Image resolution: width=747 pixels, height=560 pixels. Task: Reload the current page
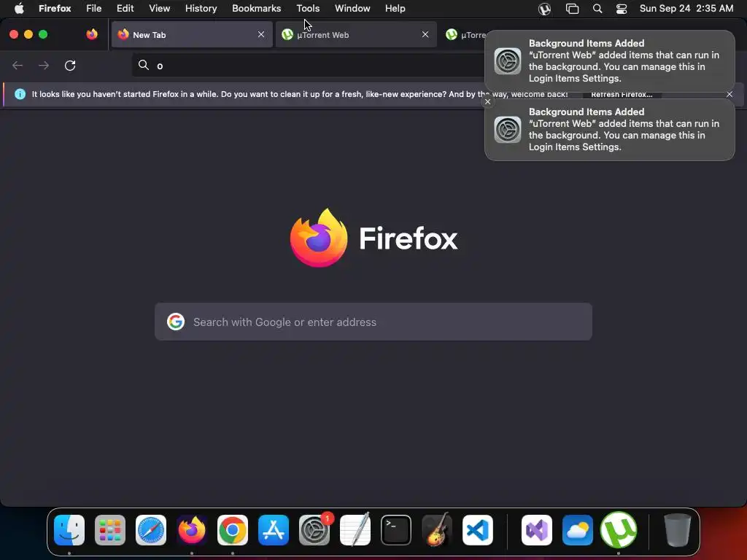tap(70, 65)
